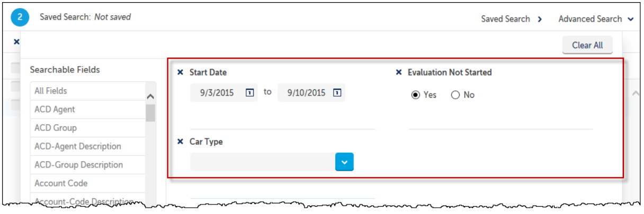Open calendar picker for 9/3/2015 date

click(250, 92)
